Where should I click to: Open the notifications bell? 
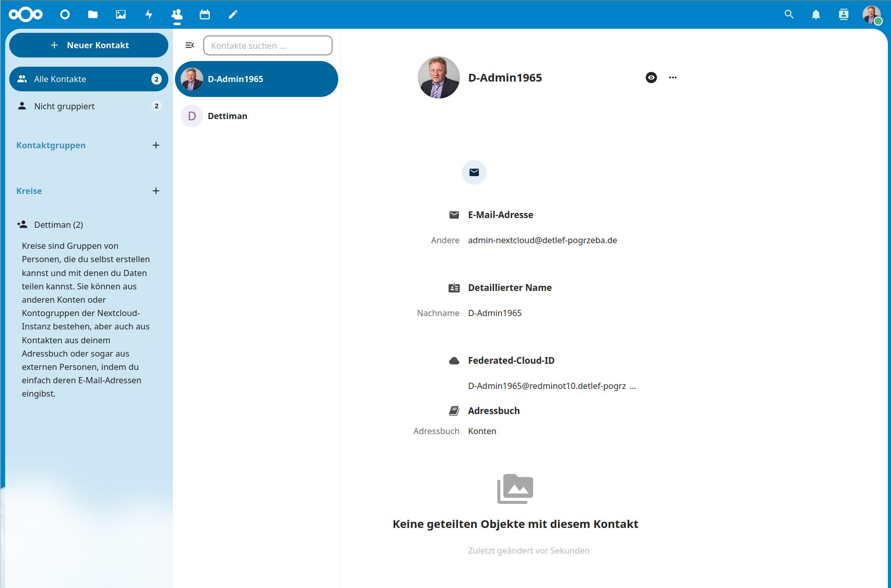(x=816, y=14)
